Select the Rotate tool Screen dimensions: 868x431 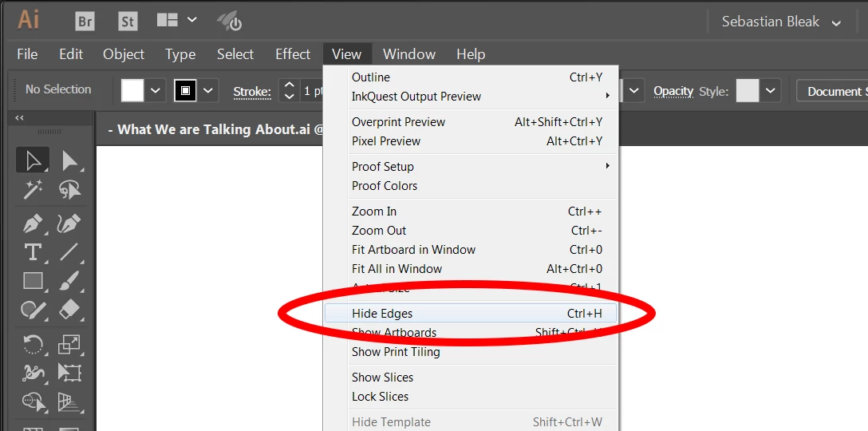(x=33, y=344)
